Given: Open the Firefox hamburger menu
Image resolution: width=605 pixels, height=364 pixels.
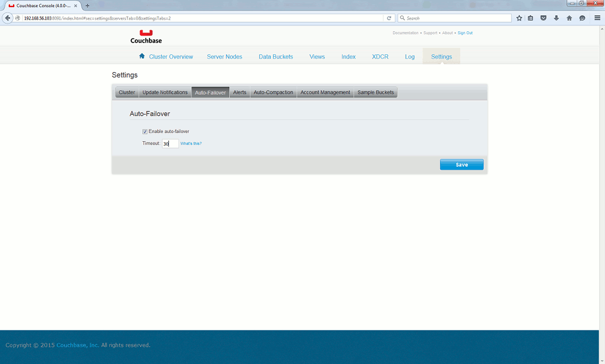Looking at the screenshot, I should tap(597, 18).
